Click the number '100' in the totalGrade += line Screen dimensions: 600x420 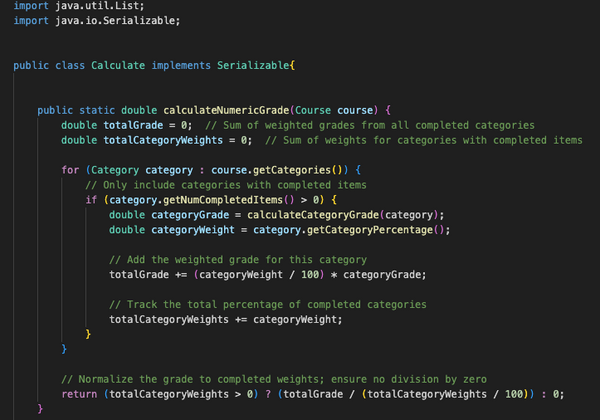(x=310, y=274)
